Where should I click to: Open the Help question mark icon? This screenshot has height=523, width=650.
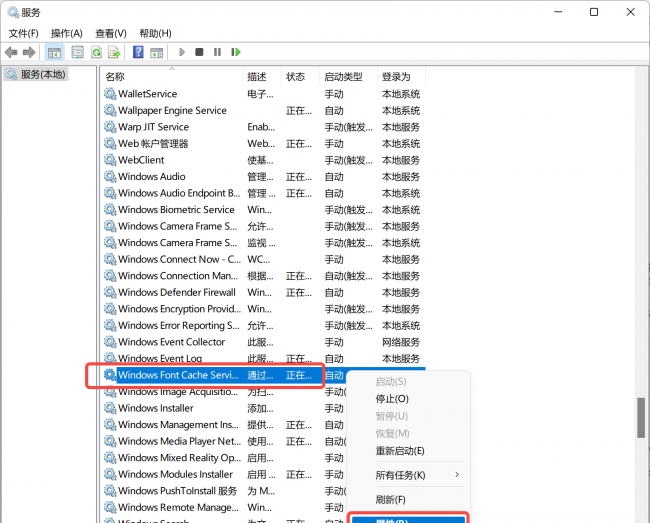tap(138, 52)
